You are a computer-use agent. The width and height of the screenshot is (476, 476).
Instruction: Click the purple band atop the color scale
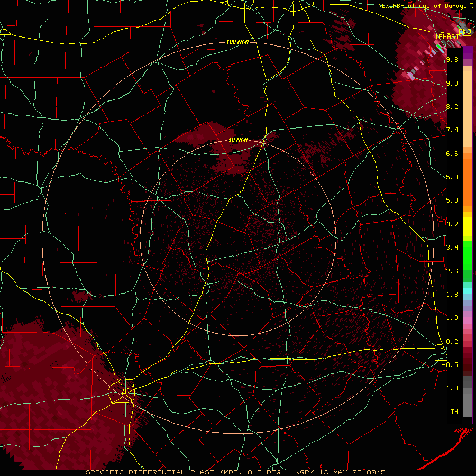(467, 53)
